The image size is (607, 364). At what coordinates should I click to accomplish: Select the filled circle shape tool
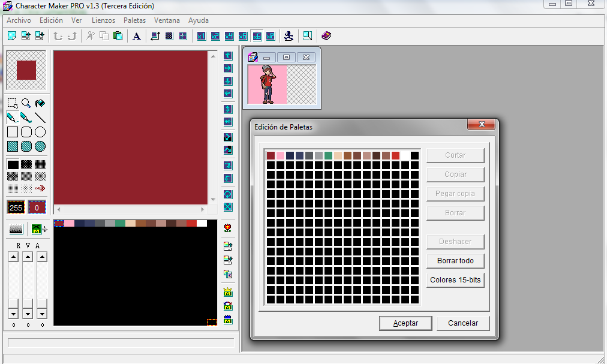point(40,146)
